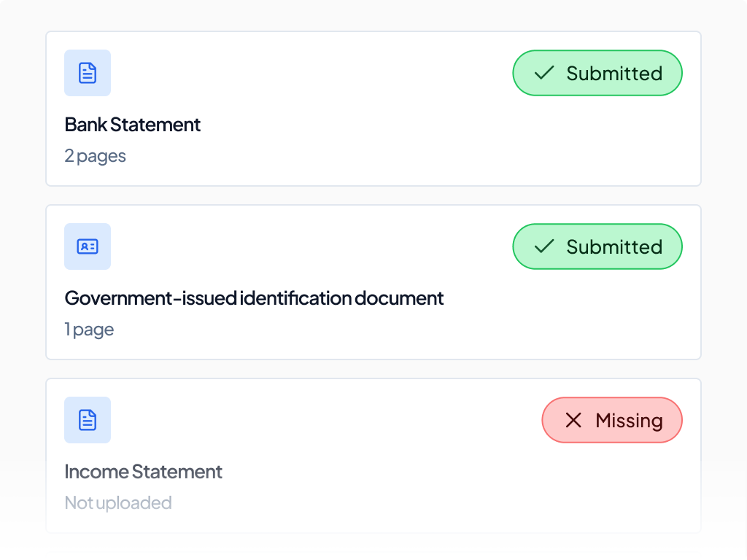The height and width of the screenshot is (560, 747).
Task: Select the Government ID card icon
Action: (x=88, y=246)
